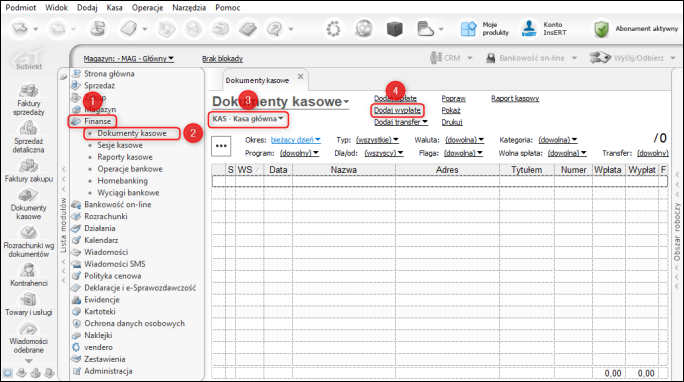Open the Kasa menu

point(114,7)
